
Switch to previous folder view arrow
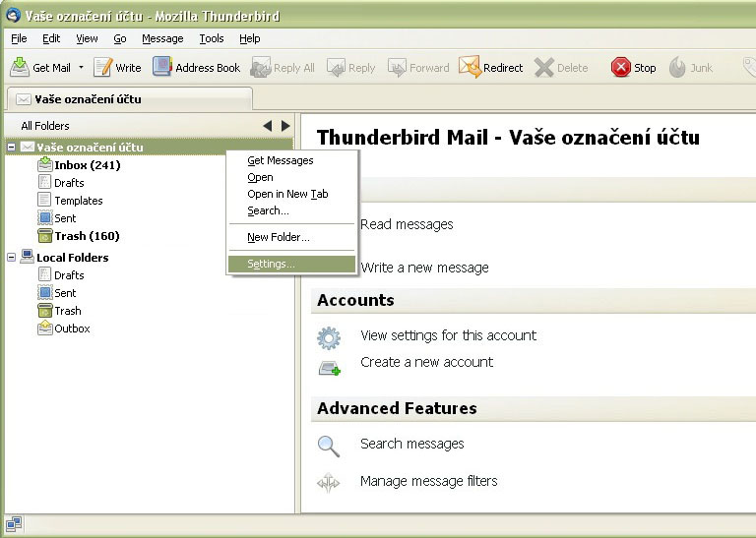(x=268, y=126)
